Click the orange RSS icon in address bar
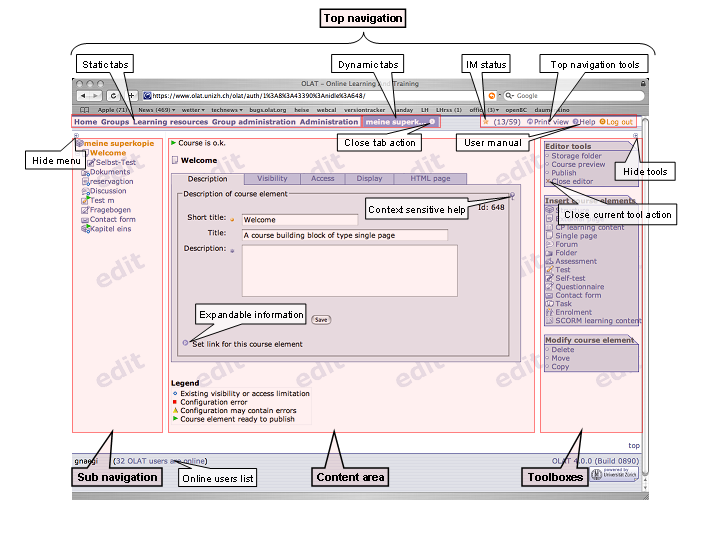Viewport: 720px width, 540px height. 492,96
